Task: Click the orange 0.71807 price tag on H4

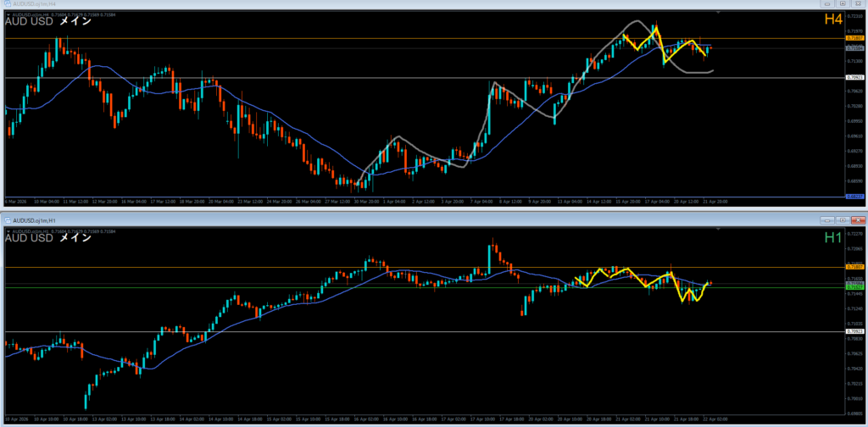Action: pos(854,39)
